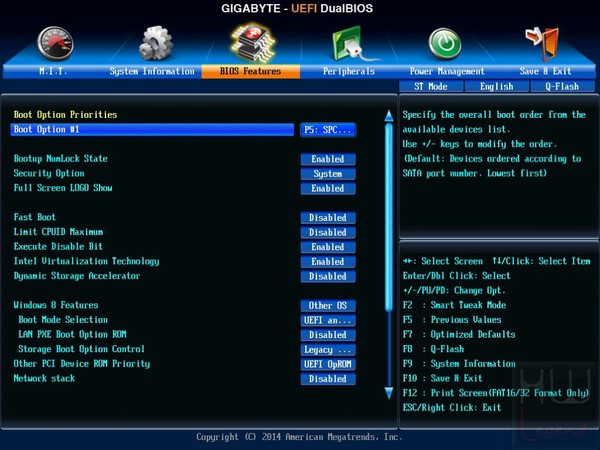
Task: Toggle Full Screen LOGO Show value
Action: pyautogui.click(x=328, y=188)
